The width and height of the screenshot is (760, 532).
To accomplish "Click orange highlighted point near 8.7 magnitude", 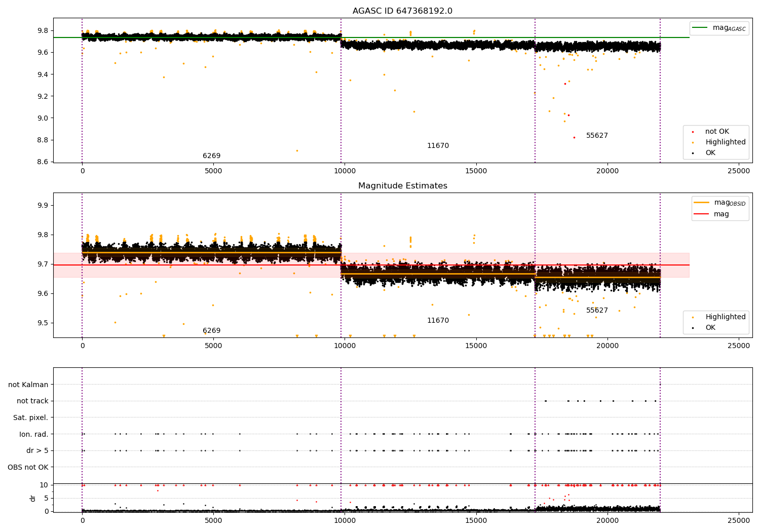I will click(297, 150).
